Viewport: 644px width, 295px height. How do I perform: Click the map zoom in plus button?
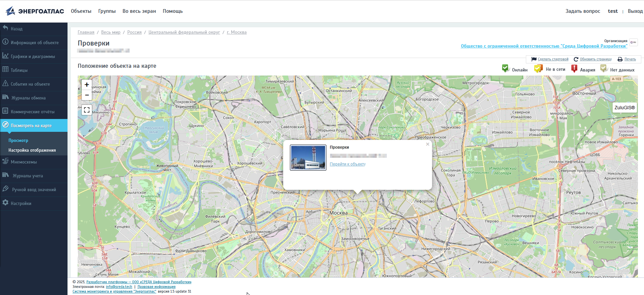click(x=87, y=85)
